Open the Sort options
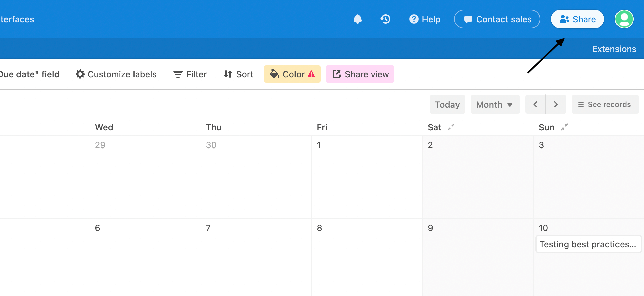The height and width of the screenshot is (296, 644). (x=238, y=74)
